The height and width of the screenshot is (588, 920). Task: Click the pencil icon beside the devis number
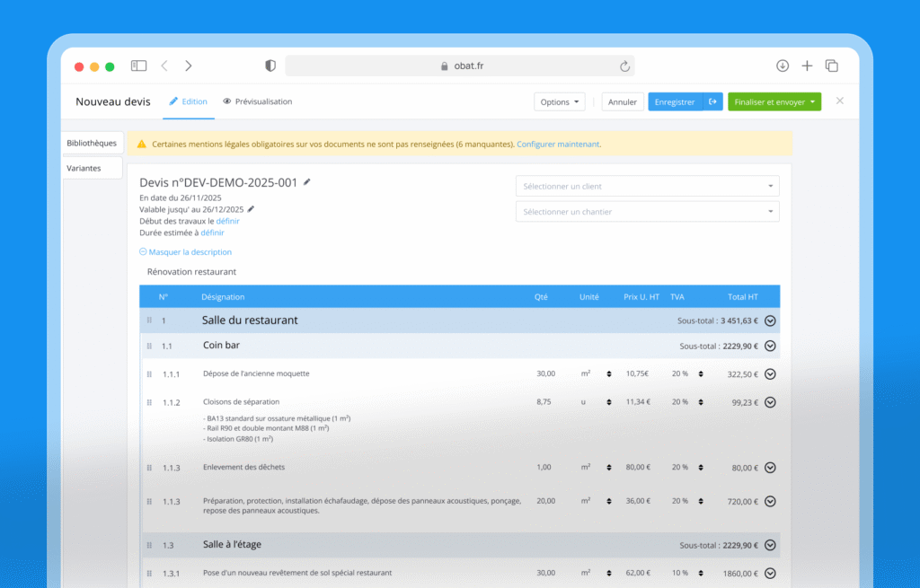(x=307, y=182)
